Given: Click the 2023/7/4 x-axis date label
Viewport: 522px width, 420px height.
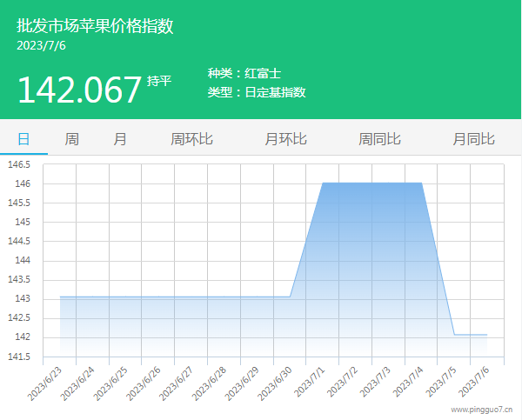Looking at the screenshot, I should click(x=406, y=383).
